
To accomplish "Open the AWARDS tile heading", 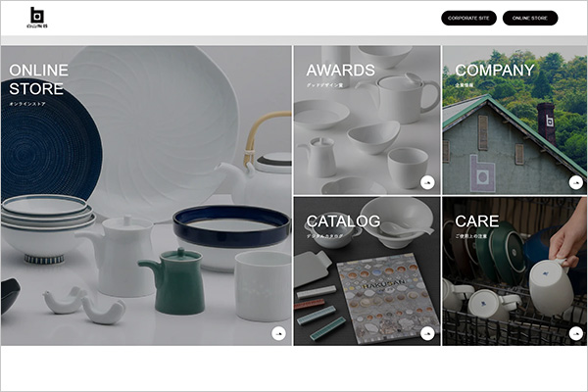I will [340, 71].
